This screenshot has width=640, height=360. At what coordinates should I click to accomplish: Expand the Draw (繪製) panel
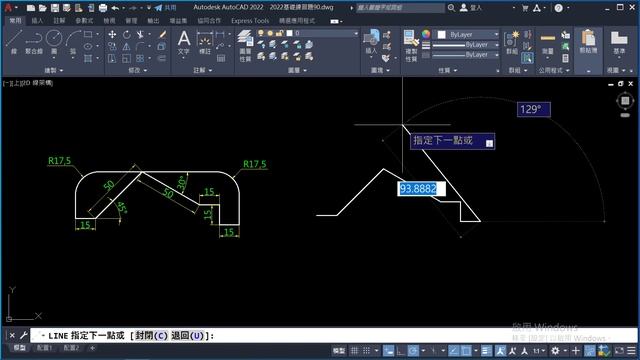[x=53, y=70]
